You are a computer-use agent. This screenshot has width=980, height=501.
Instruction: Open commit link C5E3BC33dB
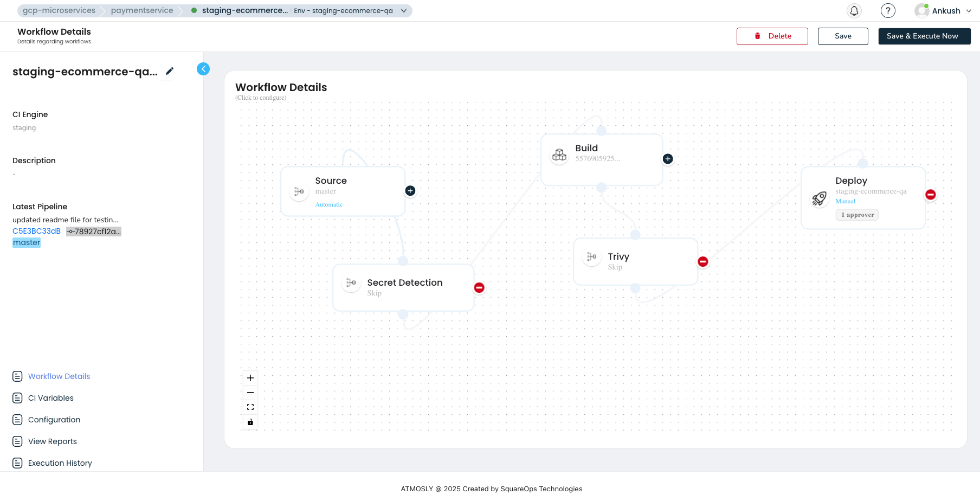tap(36, 231)
